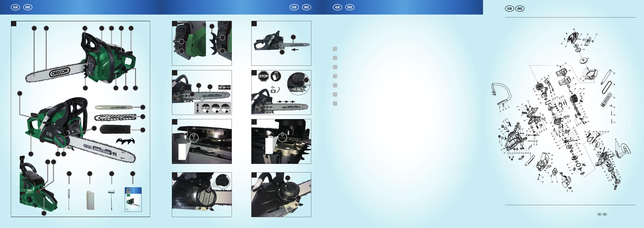Click the spiked bumper accessory silhouette
This screenshot has width=644, height=228.
125,141
